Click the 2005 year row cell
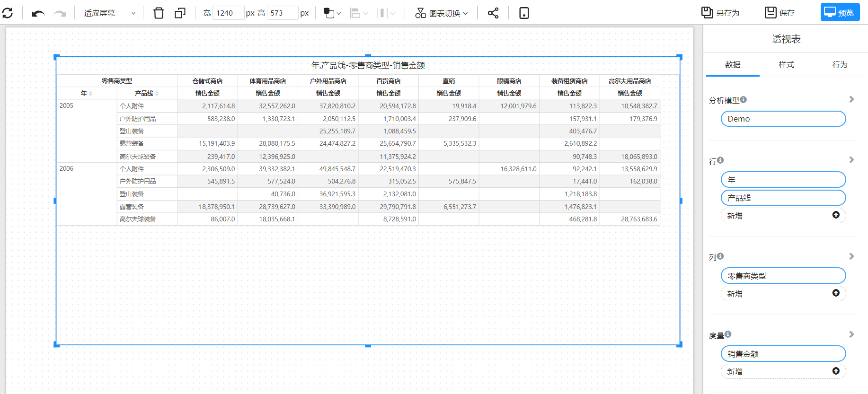 87,131
